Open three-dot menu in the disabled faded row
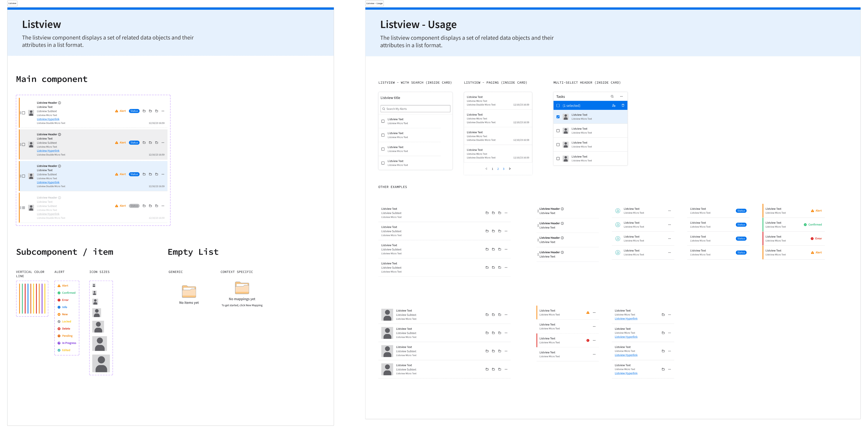This screenshot has height=433, width=868. pyautogui.click(x=163, y=206)
